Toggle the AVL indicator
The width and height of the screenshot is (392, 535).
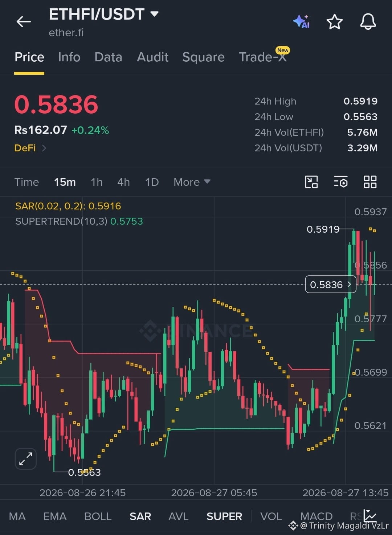point(179,516)
